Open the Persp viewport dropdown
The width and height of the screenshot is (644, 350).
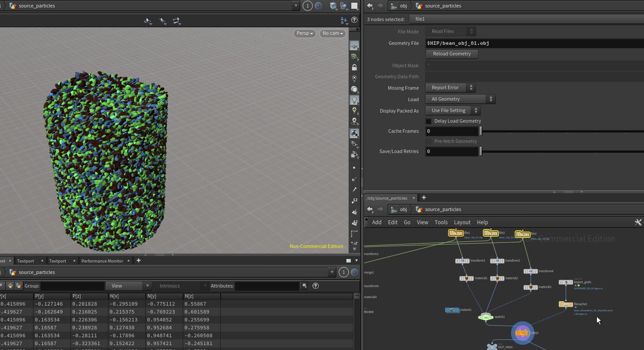coord(305,33)
